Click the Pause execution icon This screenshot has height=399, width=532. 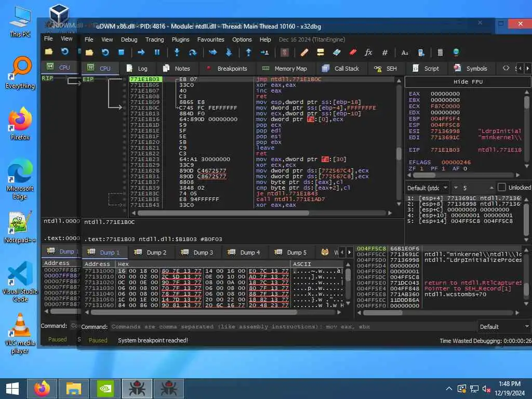[157, 52]
